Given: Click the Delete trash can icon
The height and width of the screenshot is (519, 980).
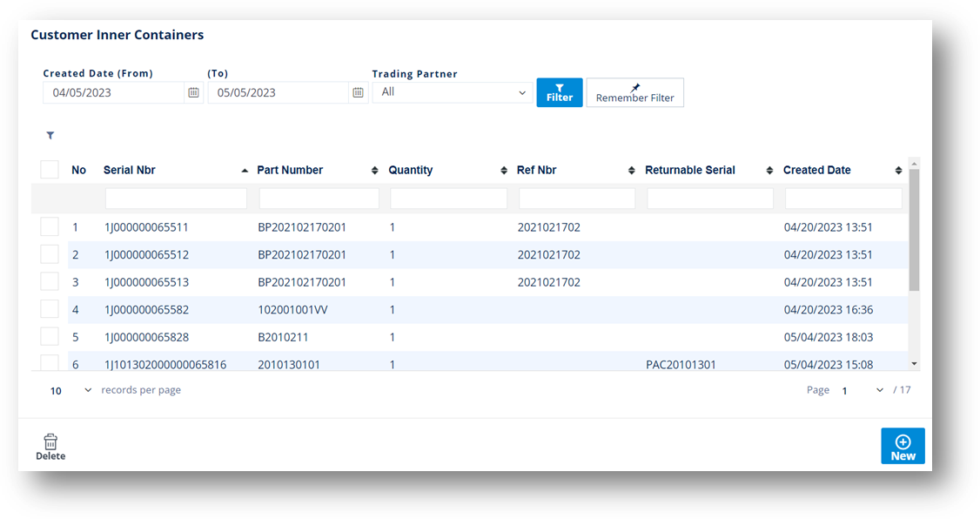Looking at the screenshot, I should 50,442.
